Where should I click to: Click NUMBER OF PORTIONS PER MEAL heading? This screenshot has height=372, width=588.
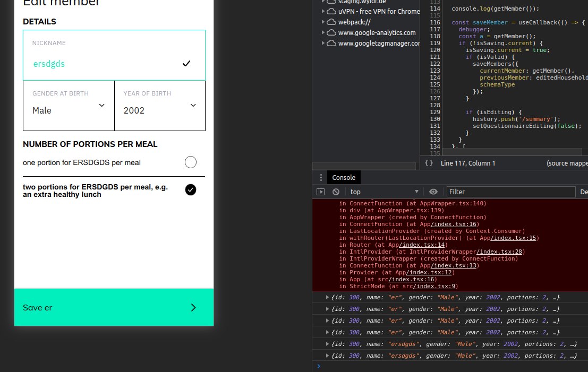[x=90, y=144]
